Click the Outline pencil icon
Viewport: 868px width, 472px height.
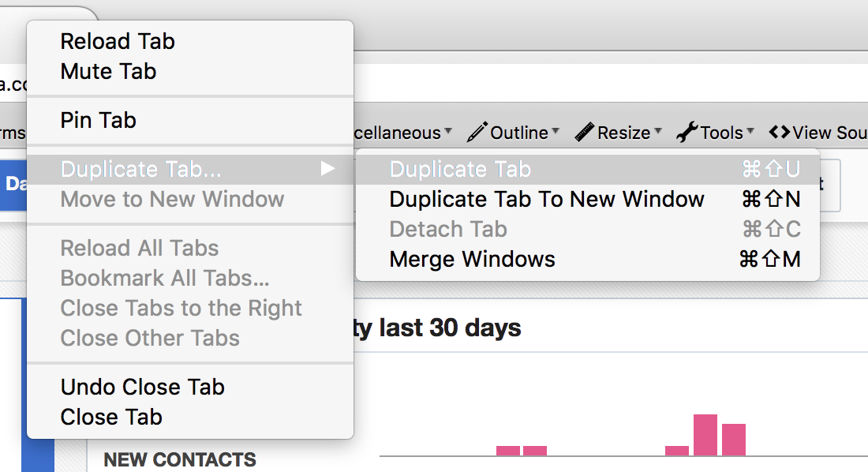coord(477,133)
